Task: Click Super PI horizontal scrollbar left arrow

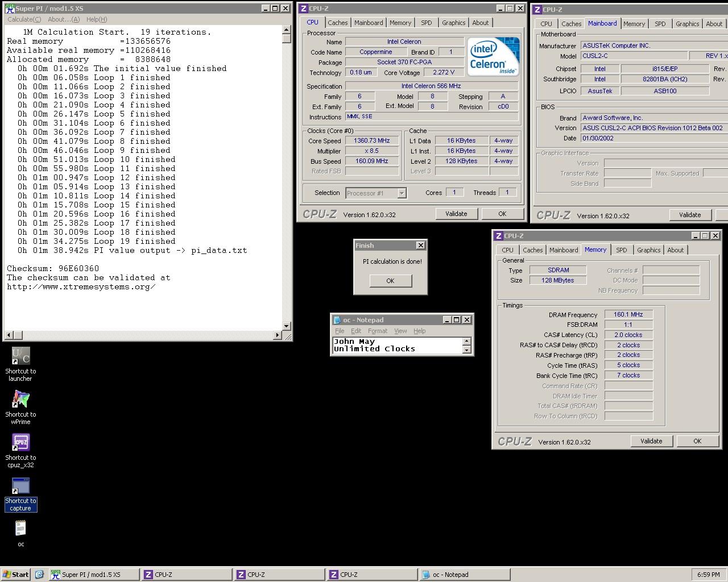Action: [9, 335]
